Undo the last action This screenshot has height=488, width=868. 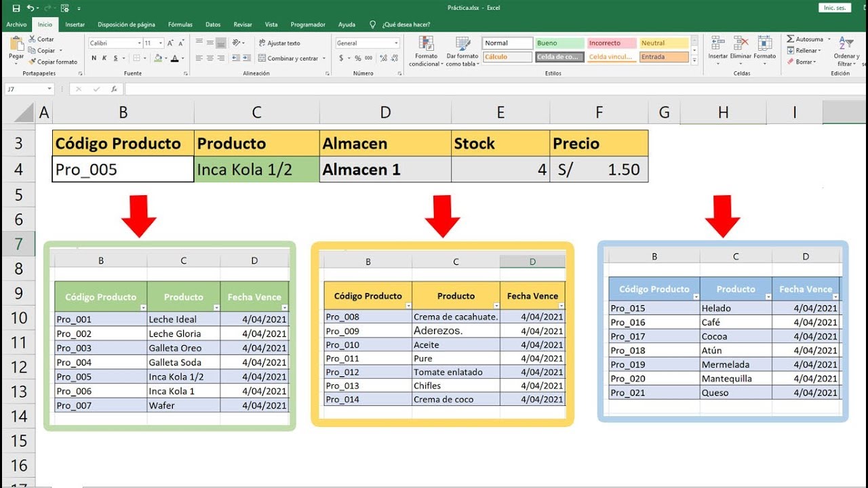(x=31, y=8)
